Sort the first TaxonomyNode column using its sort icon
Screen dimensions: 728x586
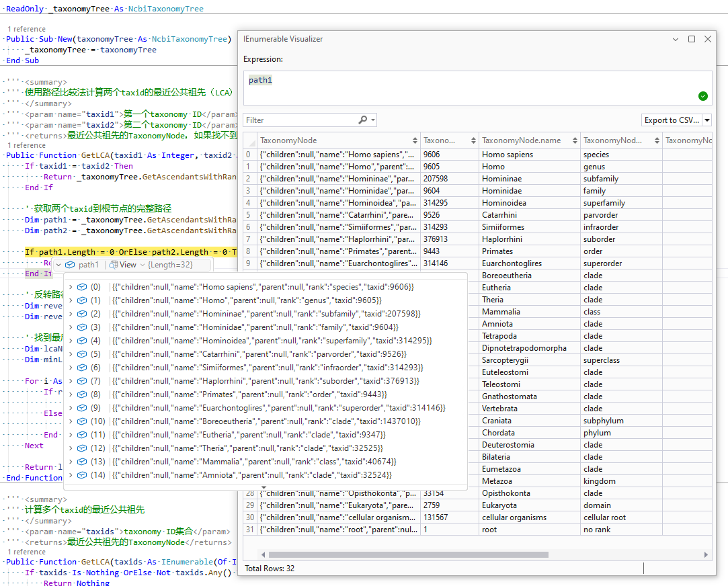pos(414,140)
